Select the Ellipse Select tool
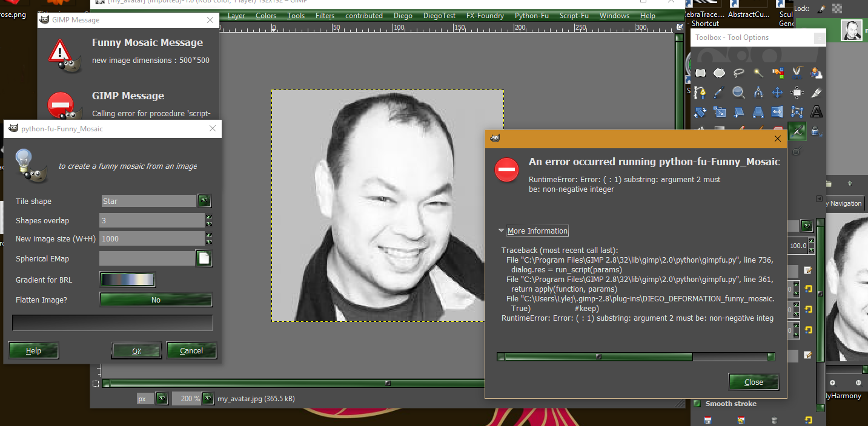This screenshot has height=426, width=868. pyautogui.click(x=719, y=73)
